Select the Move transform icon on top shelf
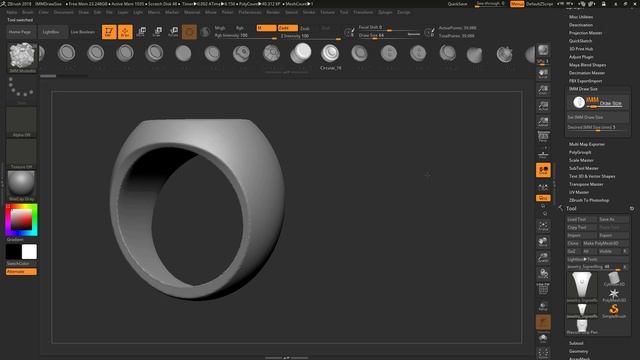The height and width of the screenshot is (360, 640). pyautogui.click(x=142, y=32)
